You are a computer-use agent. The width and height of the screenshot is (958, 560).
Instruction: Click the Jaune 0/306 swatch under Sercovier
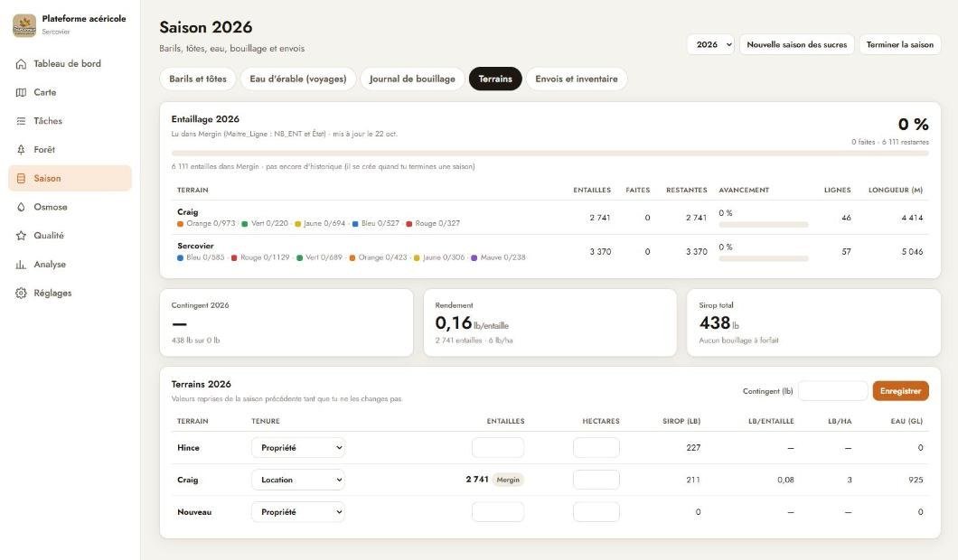click(x=417, y=258)
